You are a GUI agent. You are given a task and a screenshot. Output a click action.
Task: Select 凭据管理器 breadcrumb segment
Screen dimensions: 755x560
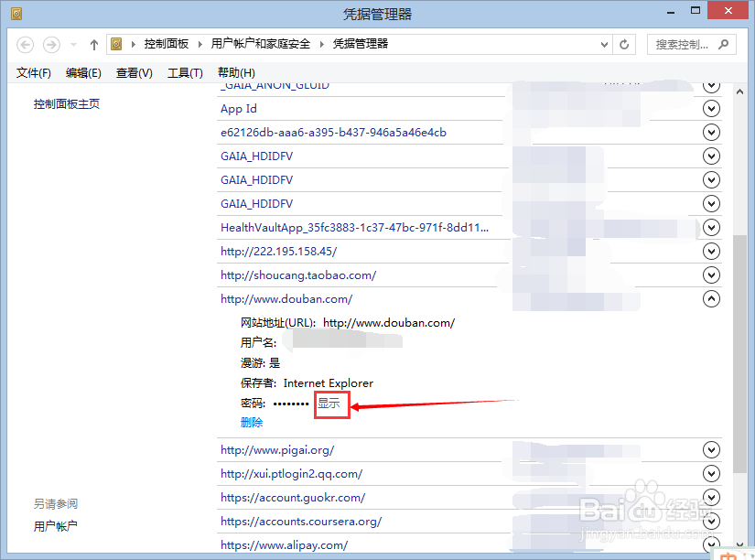(361, 44)
